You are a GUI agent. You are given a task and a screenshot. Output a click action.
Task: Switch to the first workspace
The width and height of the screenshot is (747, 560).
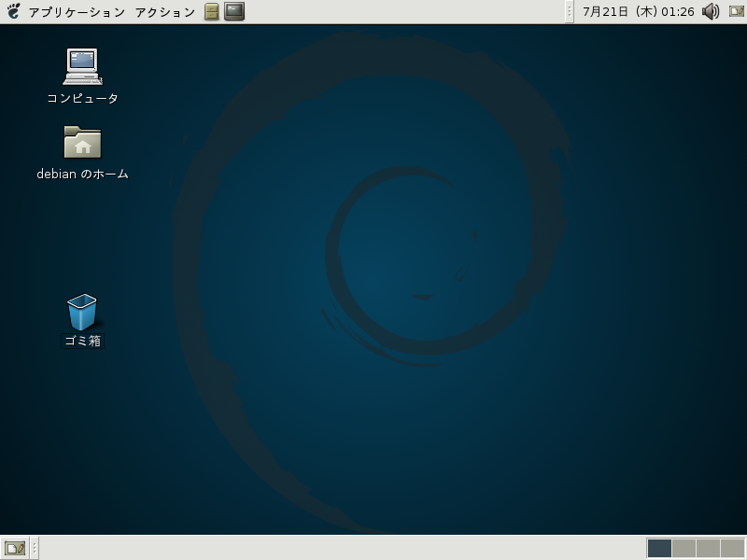659,548
